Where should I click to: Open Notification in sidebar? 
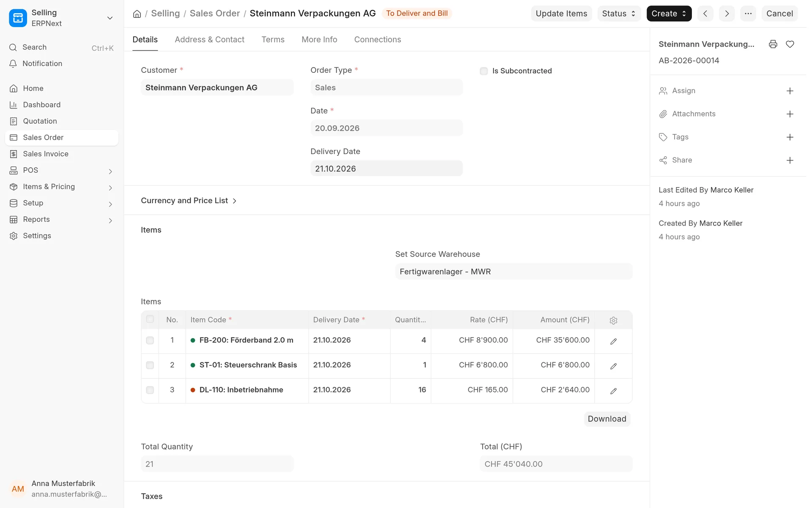[x=62, y=64]
